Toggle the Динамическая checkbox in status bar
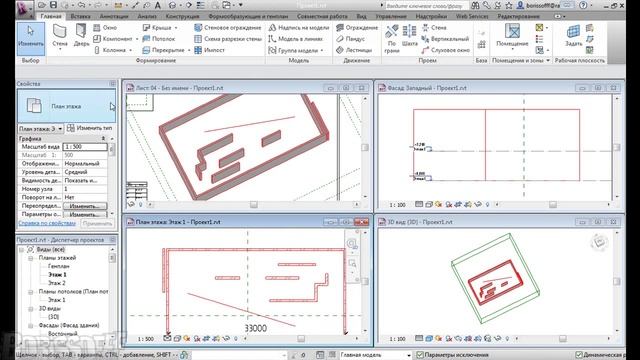The image size is (640, 360). [579, 355]
